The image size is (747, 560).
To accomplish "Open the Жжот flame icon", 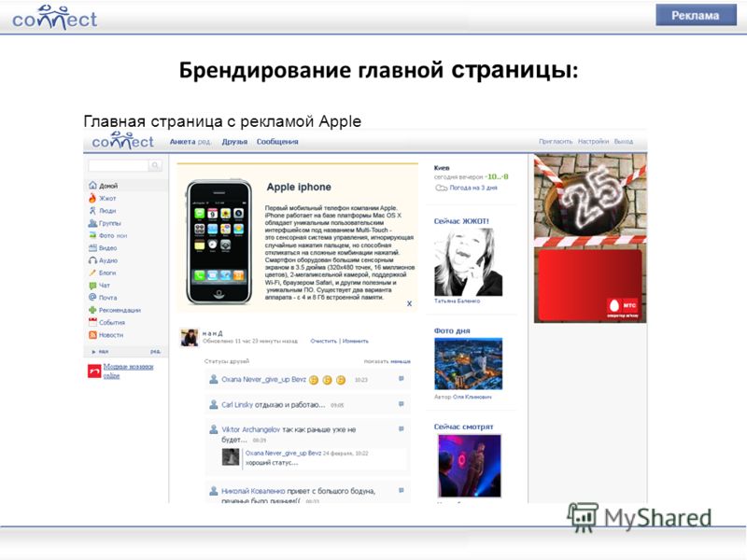I will [92, 198].
